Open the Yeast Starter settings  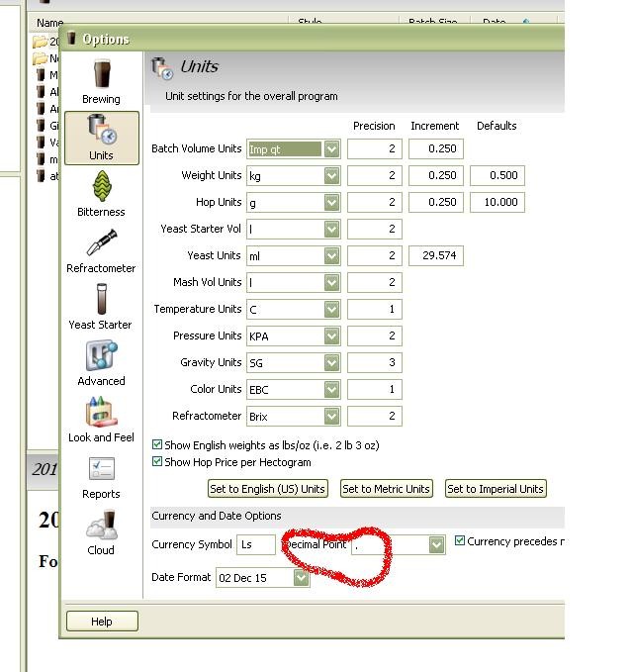(101, 306)
